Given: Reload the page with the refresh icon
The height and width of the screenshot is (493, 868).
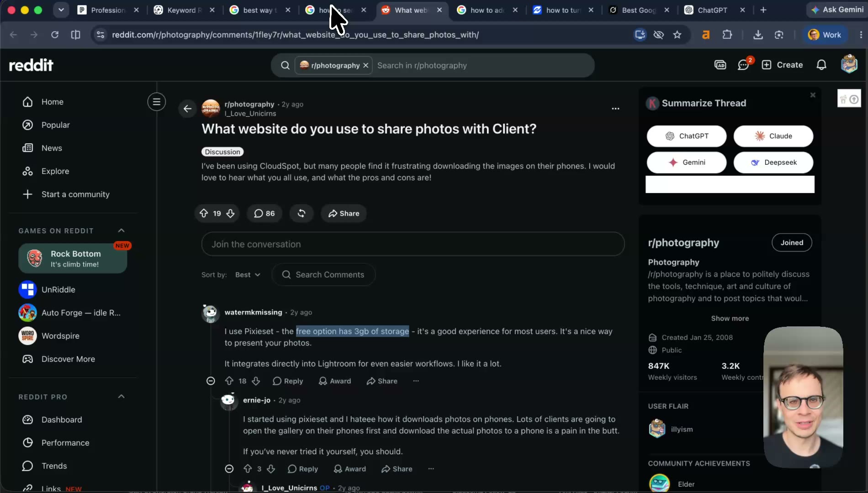Looking at the screenshot, I should pos(55,35).
